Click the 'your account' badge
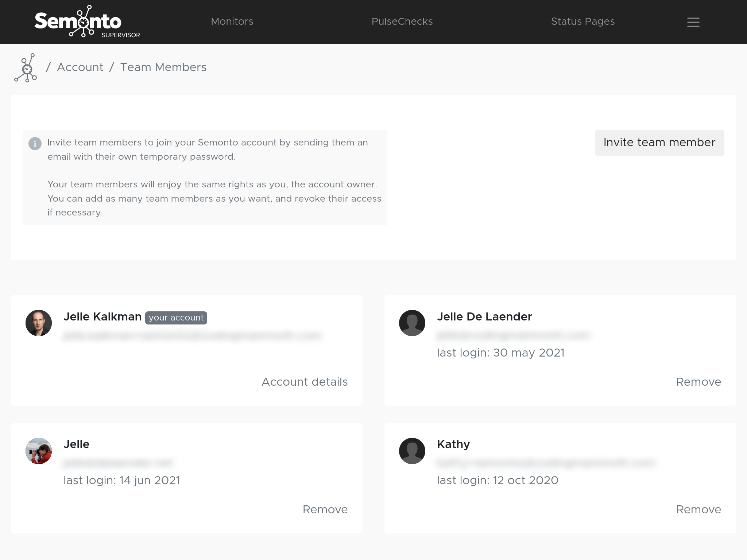 (176, 318)
